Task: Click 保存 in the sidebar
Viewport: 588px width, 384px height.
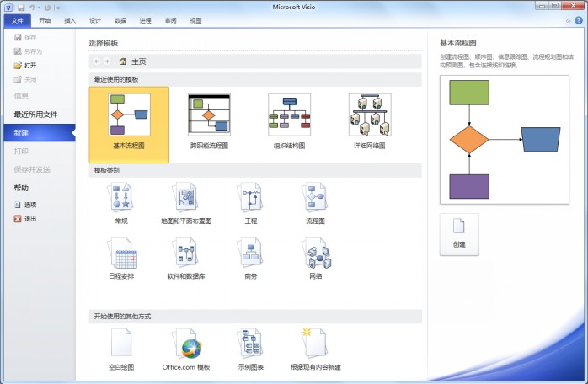Action: pyautogui.click(x=25, y=37)
